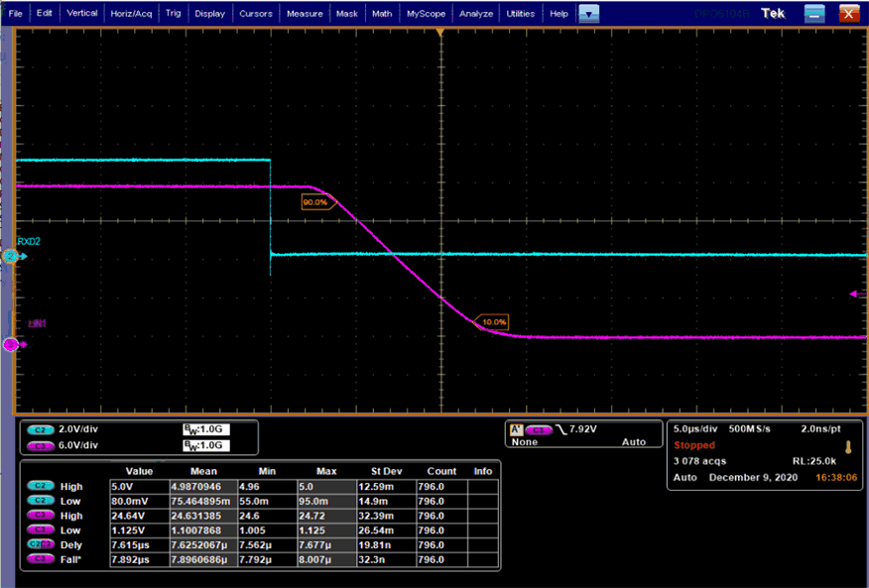This screenshot has height=588, width=869.
Task: Click the 90.0% reference level marker
Action: [x=314, y=202]
